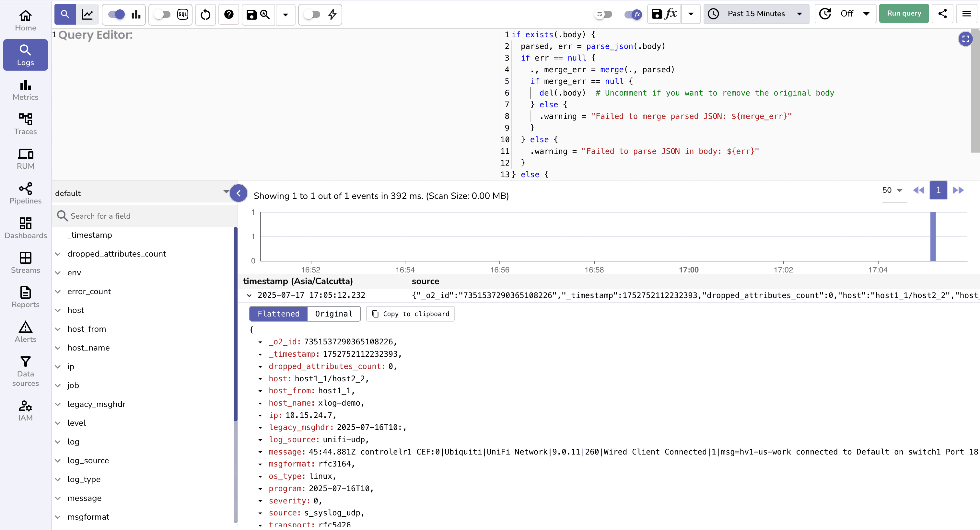Open the query help icon
Viewport: 980px width, 530px height.
pos(229,15)
